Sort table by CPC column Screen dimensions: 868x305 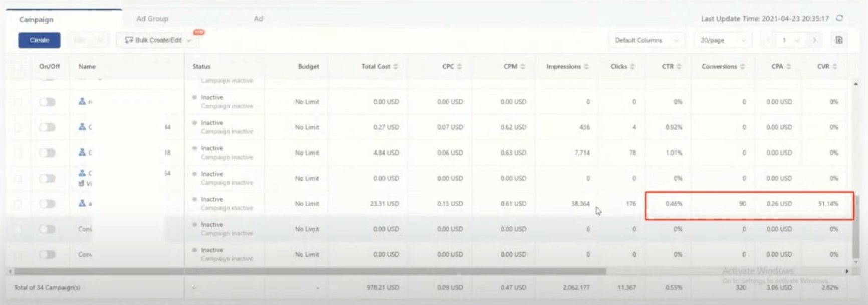pos(460,67)
